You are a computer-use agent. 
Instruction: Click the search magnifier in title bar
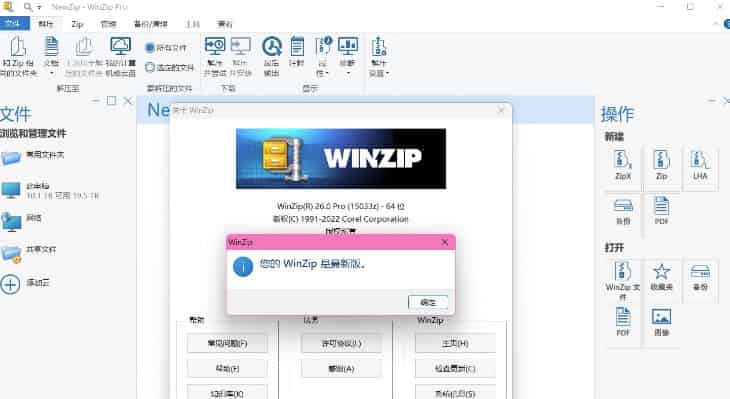click(x=28, y=7)
